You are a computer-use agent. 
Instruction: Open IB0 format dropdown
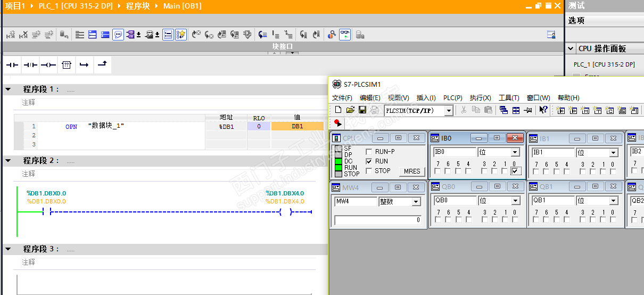[x=515, y=152]
